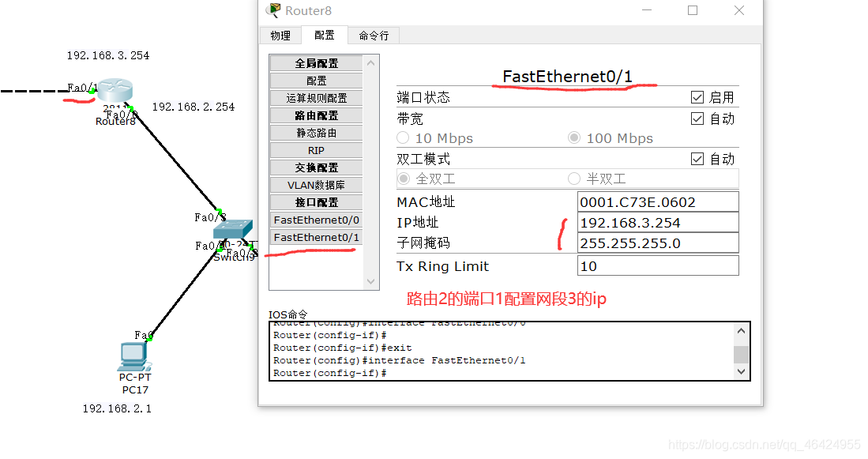This screenshot has height=459, width=868.
Task: Click the 192.168.2.1 label under PC17
Action: click(115, 408)
